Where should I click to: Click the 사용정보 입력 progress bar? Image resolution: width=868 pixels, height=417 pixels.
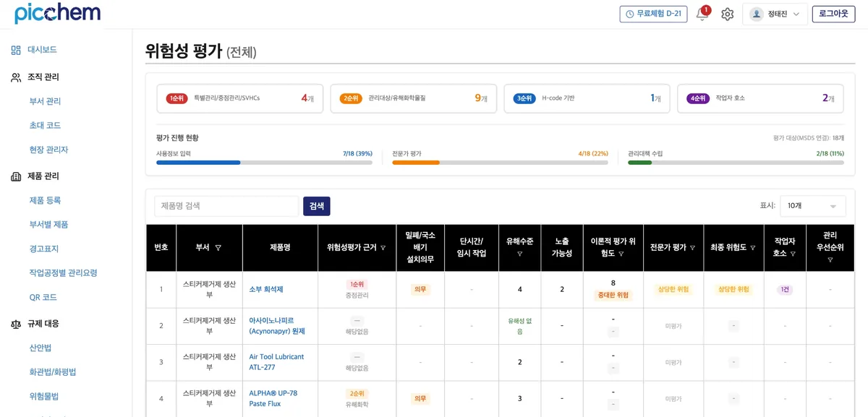[x=264, y=163]
